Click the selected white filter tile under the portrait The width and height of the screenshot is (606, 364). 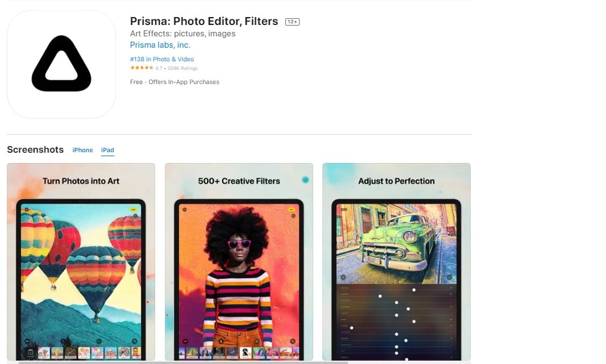tap(246, 353)
